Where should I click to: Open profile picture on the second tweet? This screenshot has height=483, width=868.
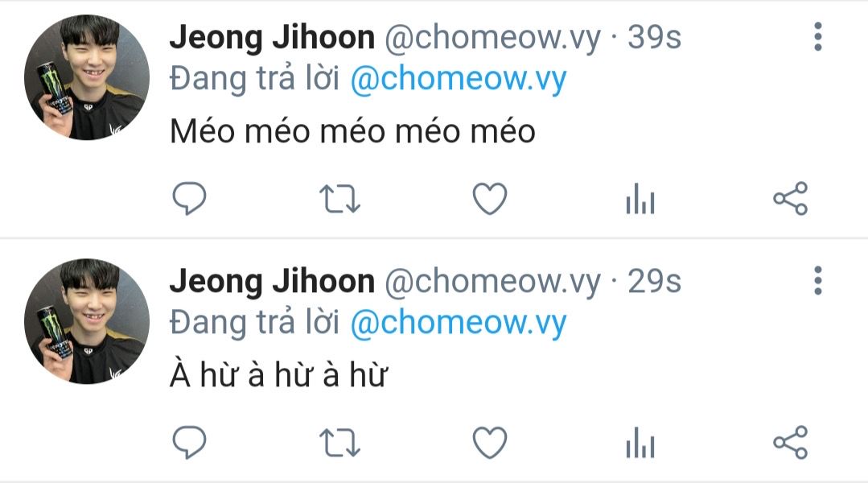point(87,321)
